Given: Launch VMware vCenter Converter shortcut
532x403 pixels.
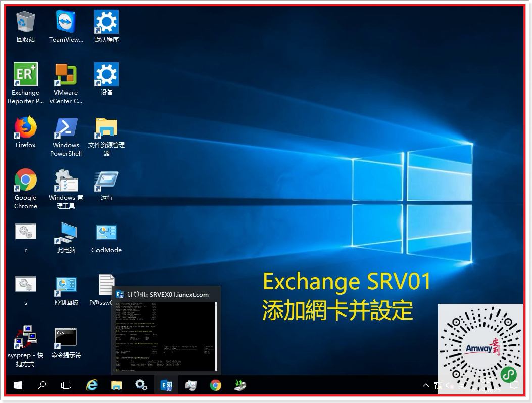Looking at the screenshot, I should (x=66, y=83).
